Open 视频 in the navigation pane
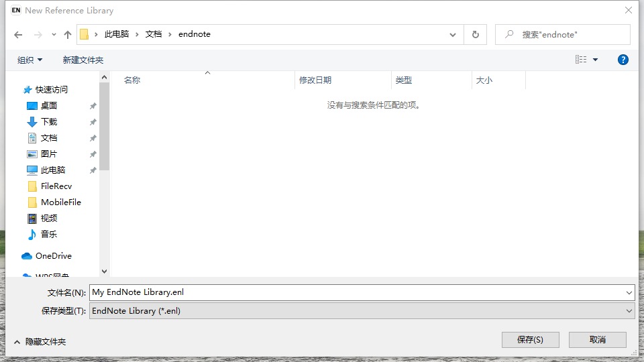 pos(49,218)
